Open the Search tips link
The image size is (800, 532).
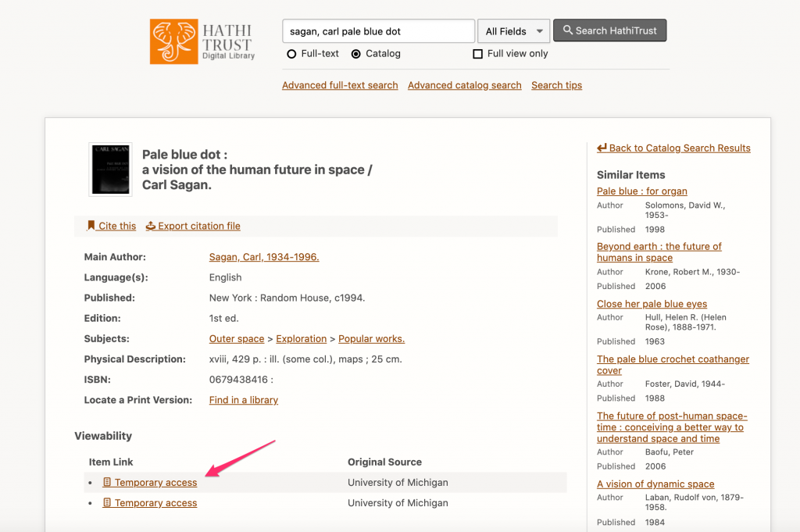coord(556,85)
